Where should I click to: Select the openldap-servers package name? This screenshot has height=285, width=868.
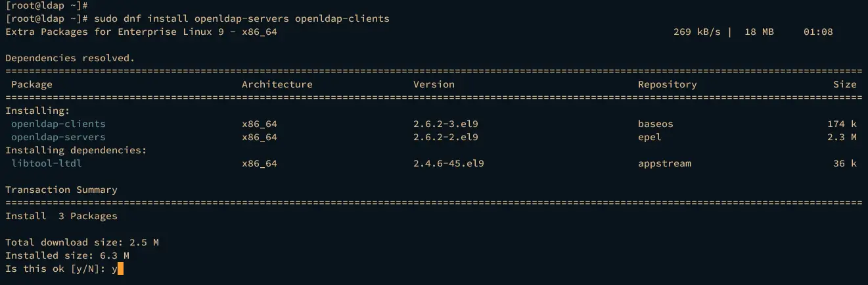pyautogui.click(x=58, y=137)
